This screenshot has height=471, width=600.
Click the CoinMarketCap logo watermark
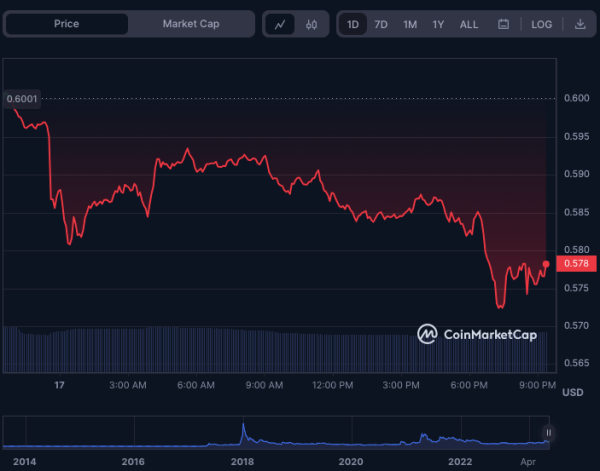coord(476,334)
